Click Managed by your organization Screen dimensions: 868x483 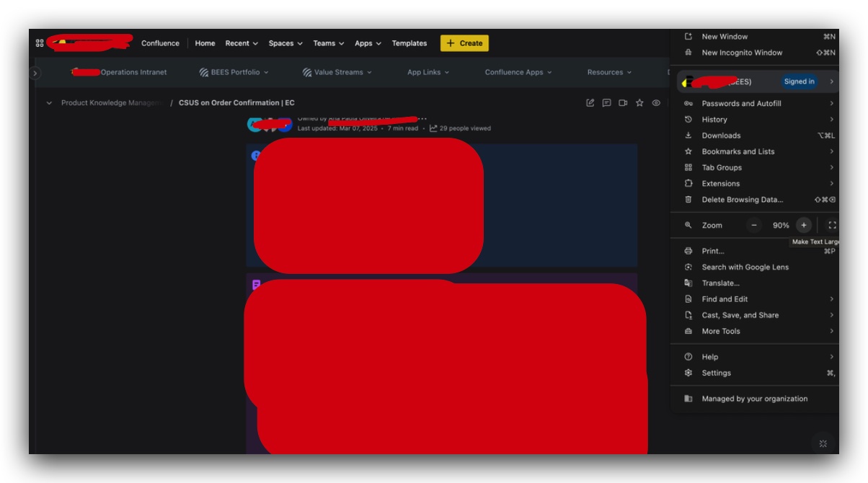pos(754,399)
